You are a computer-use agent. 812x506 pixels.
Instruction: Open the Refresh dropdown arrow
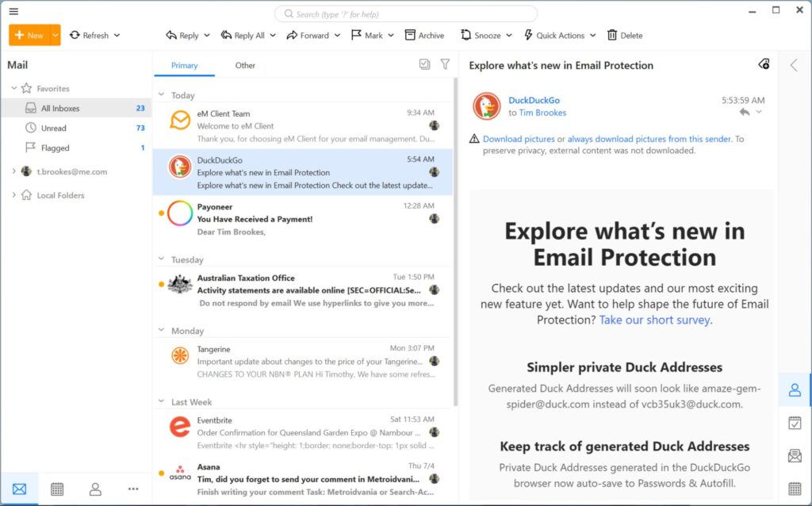[x=117, y=35]
